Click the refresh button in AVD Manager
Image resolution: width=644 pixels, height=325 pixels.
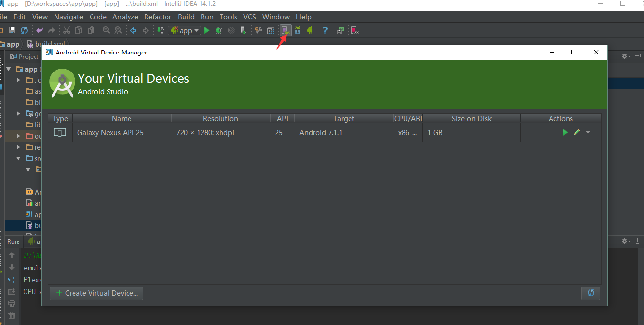(x=590, y=293)
